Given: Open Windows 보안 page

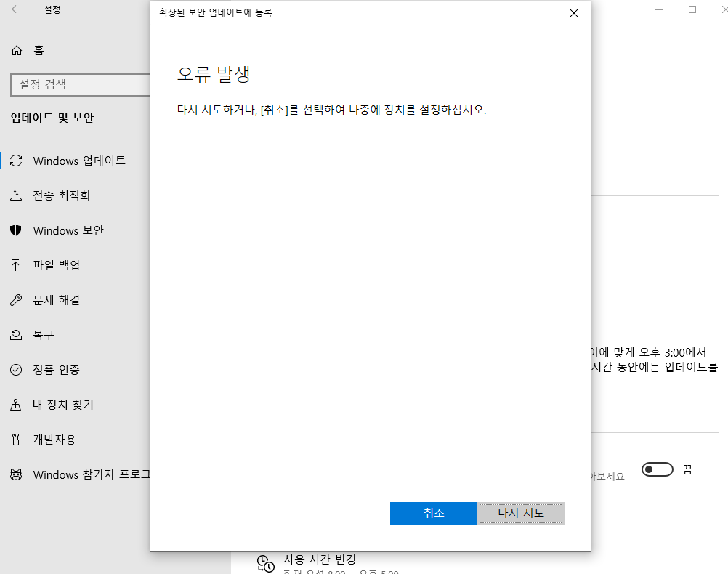Looking at the screenshot, I should [x=68, y=230].
